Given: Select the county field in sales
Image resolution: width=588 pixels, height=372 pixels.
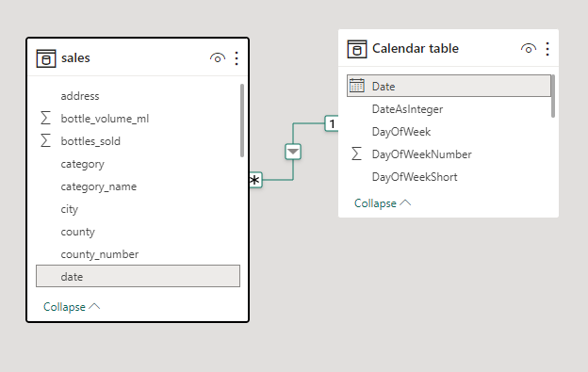Looking at the screenshot, I should tap(138, 232).
